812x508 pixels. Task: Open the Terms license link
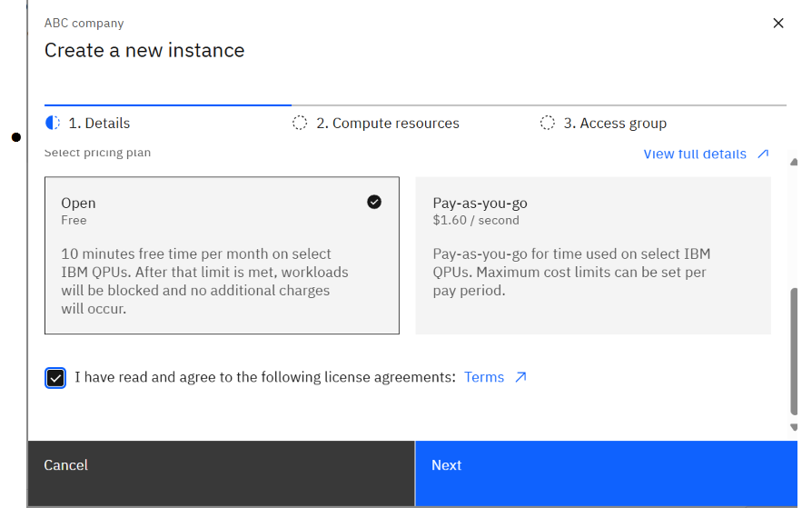pos(484,377)
